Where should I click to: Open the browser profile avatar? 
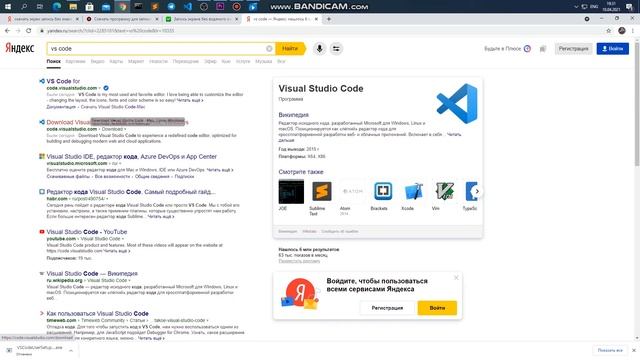pyautogui.click(x=622, y=31)
